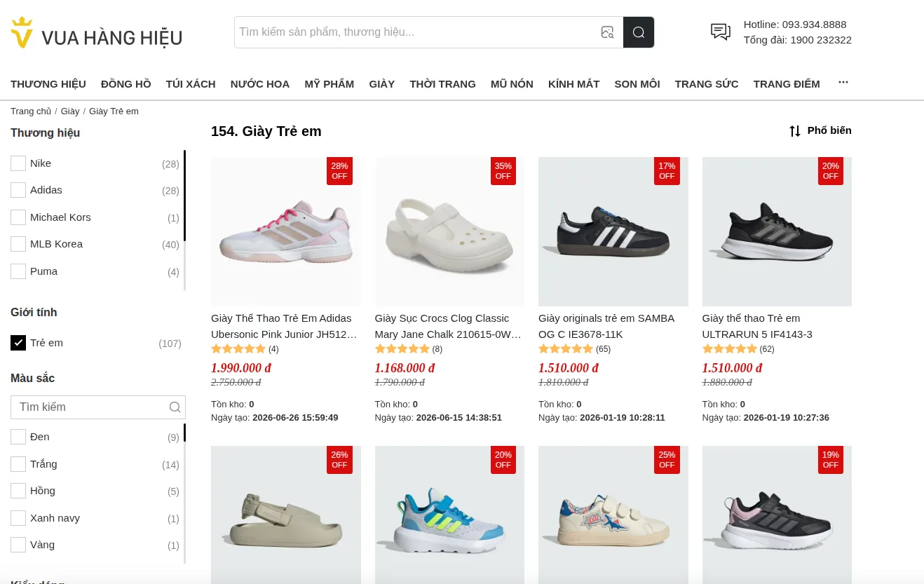Open the NƯỚC HOA navigation item
This screenshot has height=584, width=924.
pyautogui.click(x=260, y=84)
